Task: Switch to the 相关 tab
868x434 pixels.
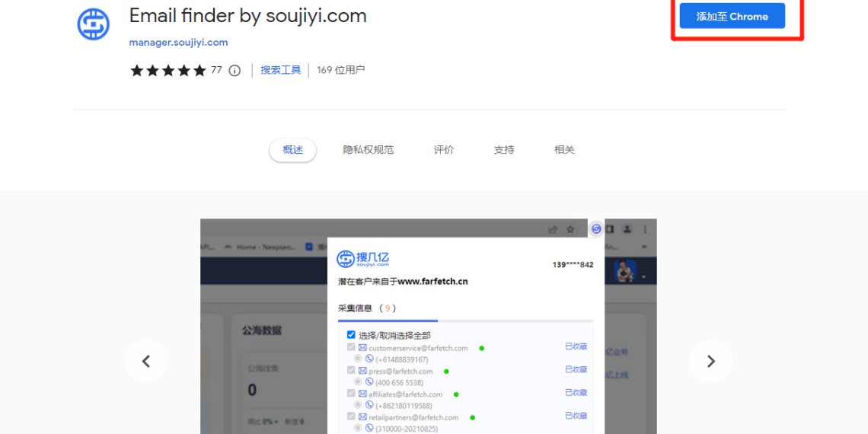Action: coord(564,150)
